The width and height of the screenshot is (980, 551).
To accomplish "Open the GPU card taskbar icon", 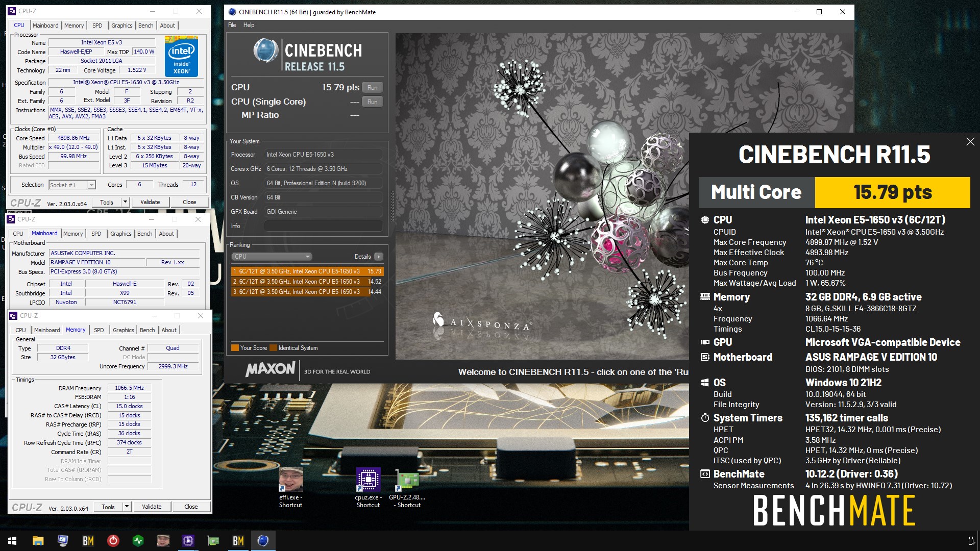I will pyautogui.click(x=213, y=541).
